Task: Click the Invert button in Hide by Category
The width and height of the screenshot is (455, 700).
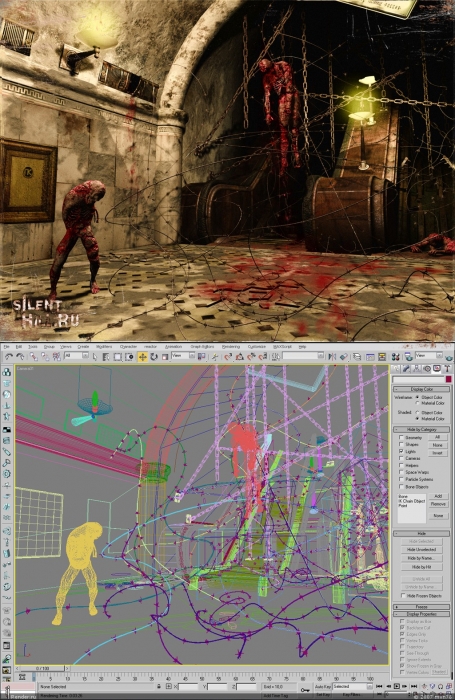Action: coord(438,453)
